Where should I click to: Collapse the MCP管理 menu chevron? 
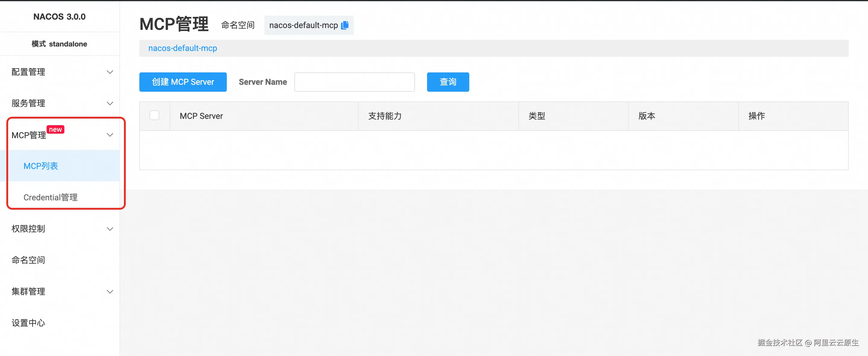[110, 135]
